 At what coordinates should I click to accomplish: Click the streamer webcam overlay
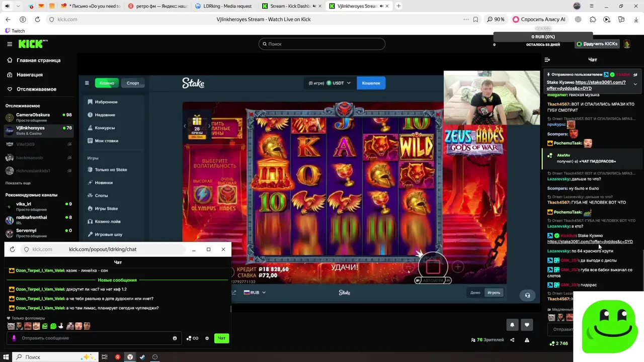click(x=492, y=98)
